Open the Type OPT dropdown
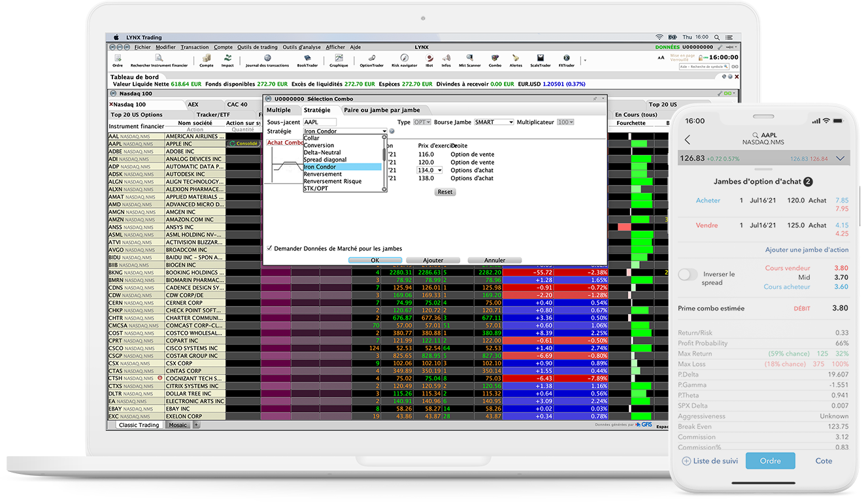The height and width of the screenshot is (502, 868). (x=422, y=122)
